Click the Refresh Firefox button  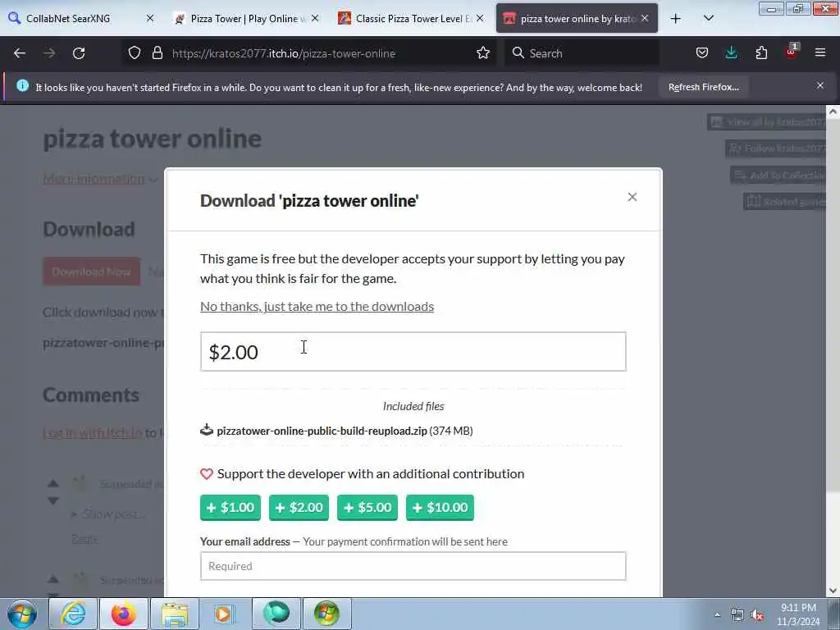[703, 87]
